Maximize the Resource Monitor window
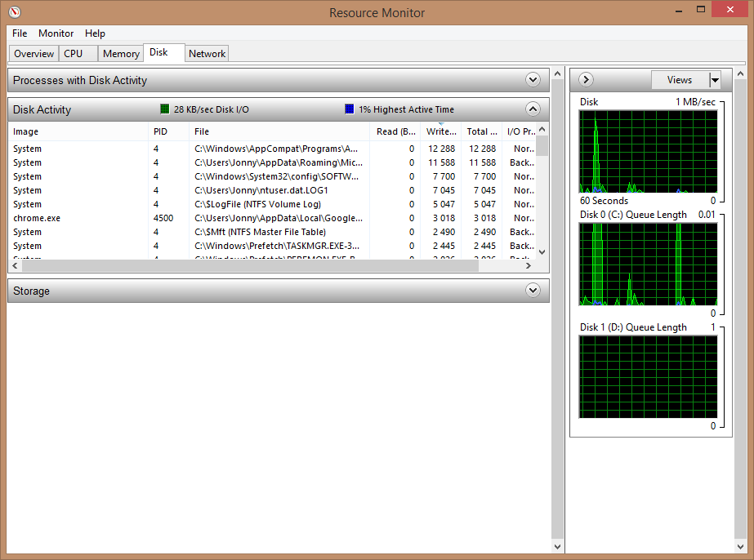This screenshot has width=754, height=560. tap(701, 10)
